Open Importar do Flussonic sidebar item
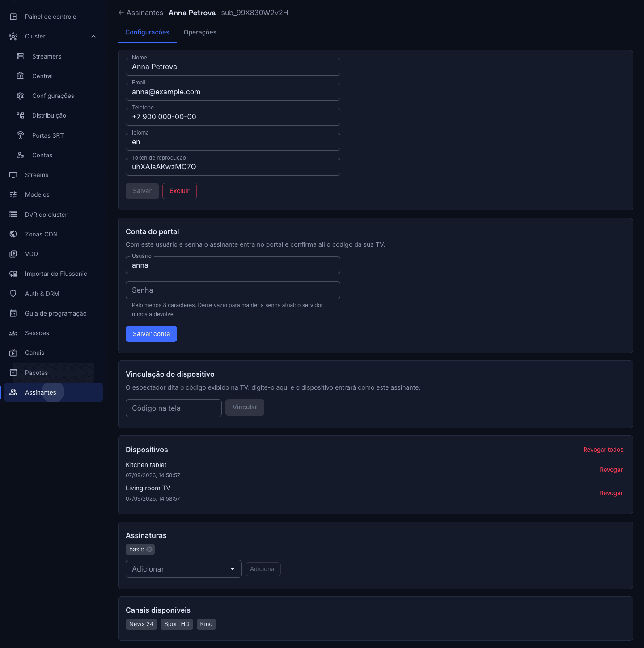Viewport: 644px width, 648px height. tap(53, 274)
